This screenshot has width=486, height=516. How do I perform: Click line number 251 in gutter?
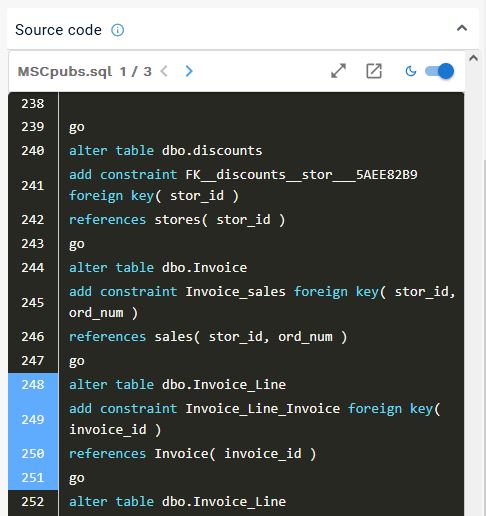click(x=33, y=478)
